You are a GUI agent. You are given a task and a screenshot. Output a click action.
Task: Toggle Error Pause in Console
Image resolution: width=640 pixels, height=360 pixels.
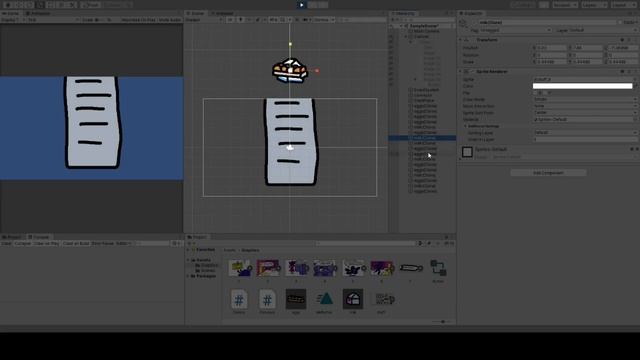click(102, 243)
